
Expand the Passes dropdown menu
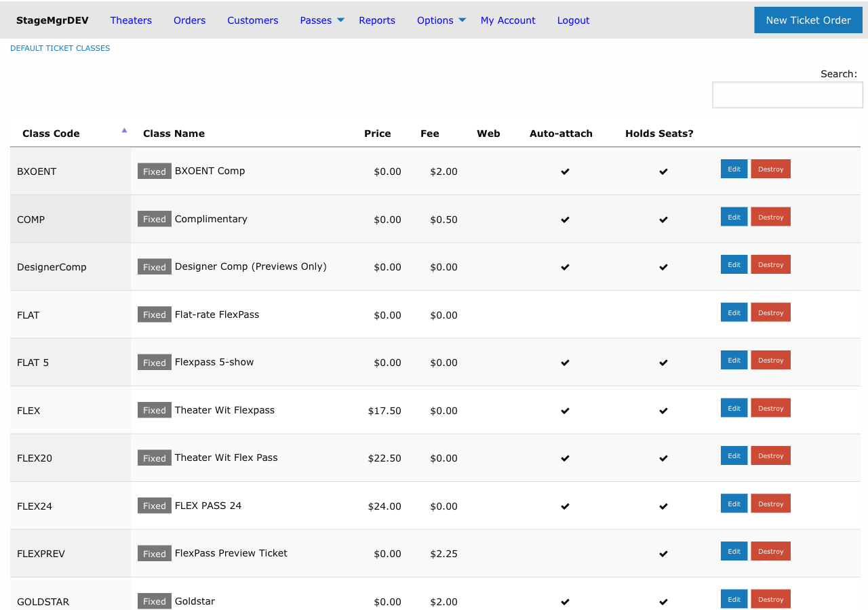coord(322,20)
